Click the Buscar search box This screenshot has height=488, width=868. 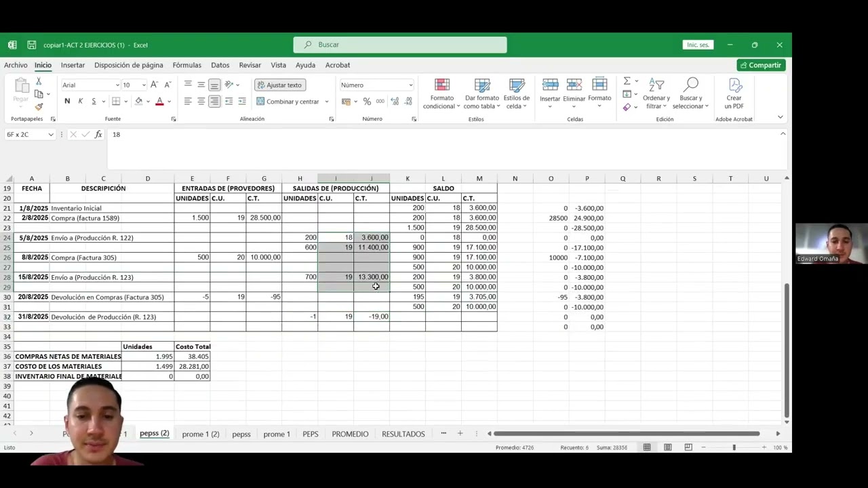[400, 45]
